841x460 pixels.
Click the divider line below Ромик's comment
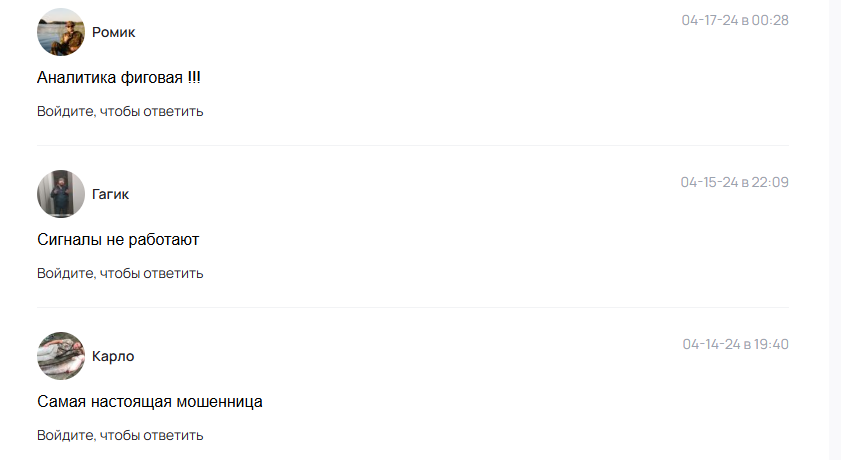pos(413,145)
